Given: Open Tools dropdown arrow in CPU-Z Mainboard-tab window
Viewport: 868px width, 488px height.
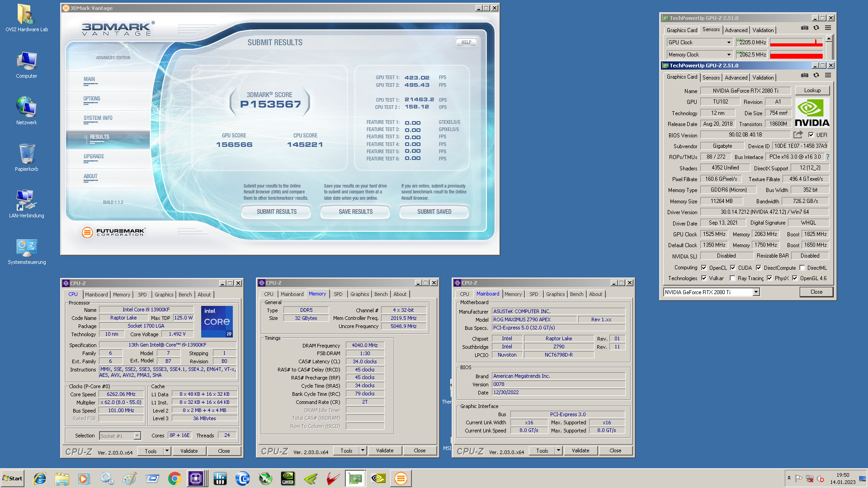Looking at the screenshot, I should 558,450.
